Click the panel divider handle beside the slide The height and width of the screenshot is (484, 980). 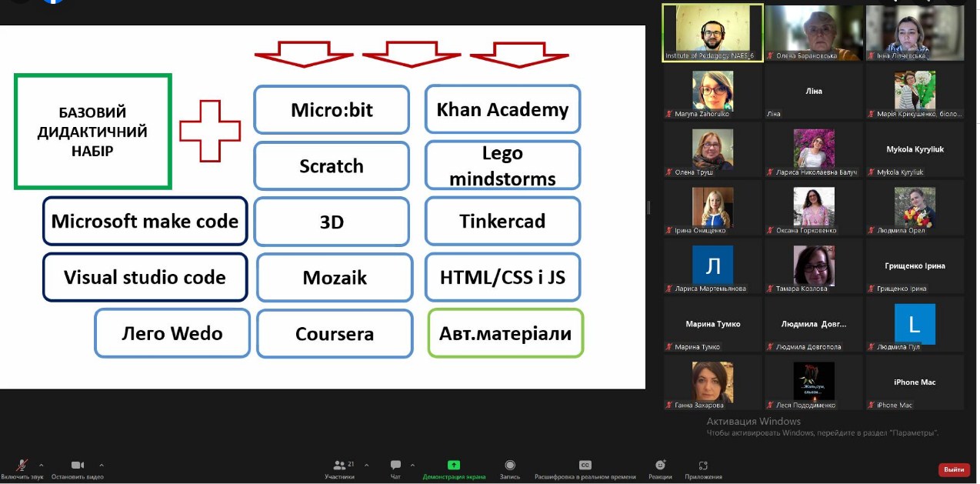pos(648,207)
